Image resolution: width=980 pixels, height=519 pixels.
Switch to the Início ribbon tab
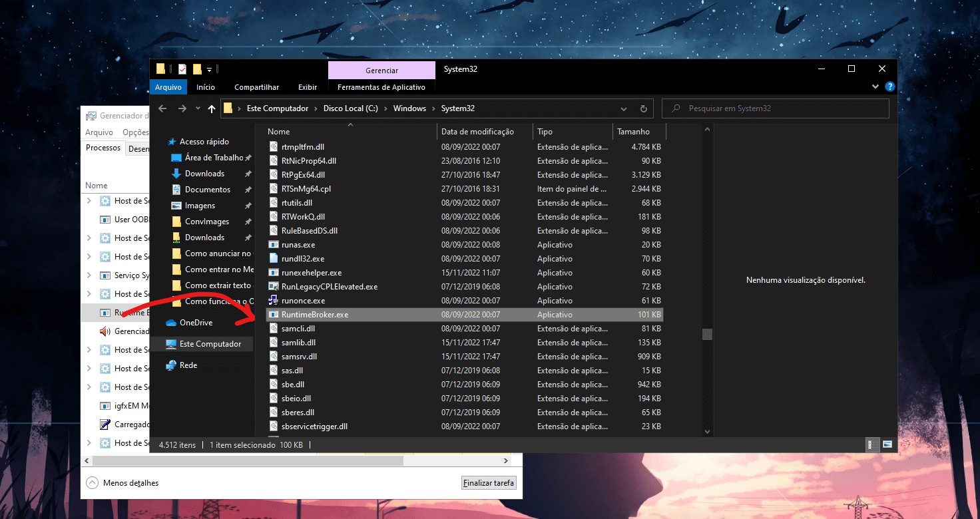coord(206,87)
